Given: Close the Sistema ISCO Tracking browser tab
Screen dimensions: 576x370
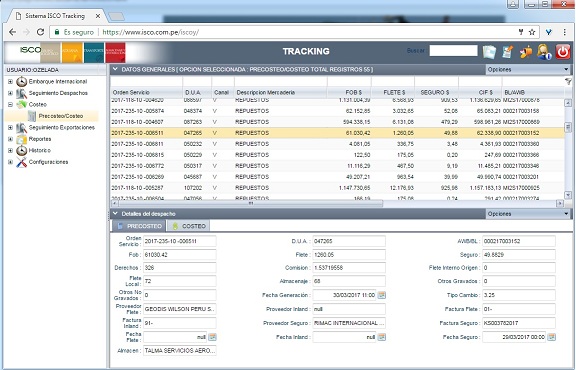Looking at the screenshot, I should [98, 16].
